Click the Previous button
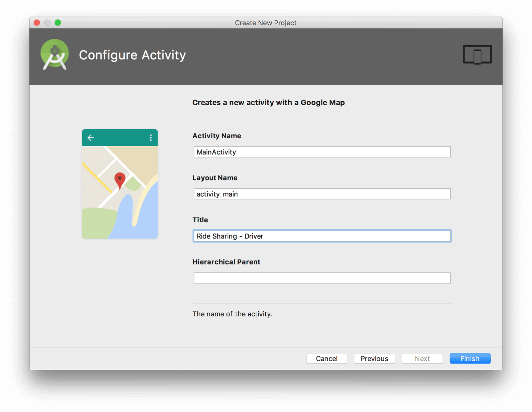Screen dimensions: 532x412 [x=374, y=358]
